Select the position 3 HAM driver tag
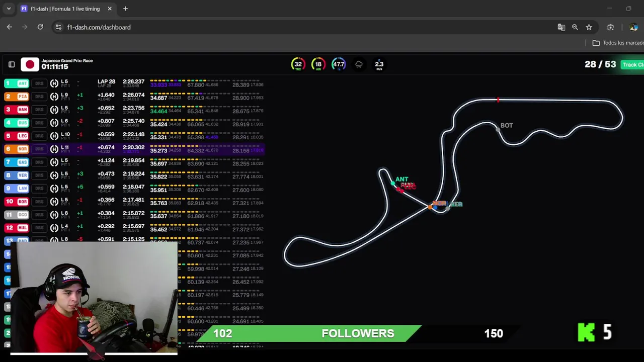Viewport: 644px width, 362px height. click(17, 110)
